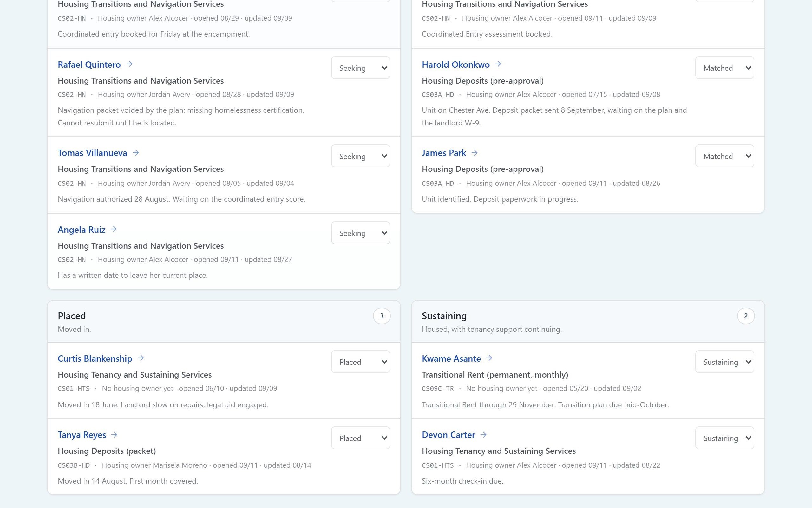Open Curtis Blankenship's client record link
The height and width of the screenshot is (508, 812).
point(95,358)
